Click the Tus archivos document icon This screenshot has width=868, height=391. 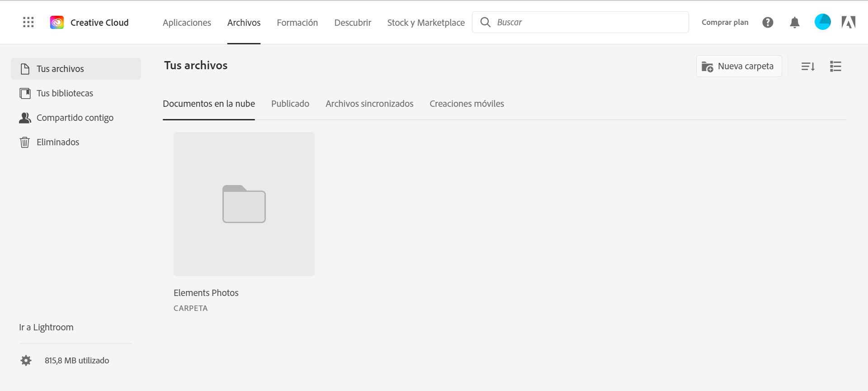coord(25,69)
